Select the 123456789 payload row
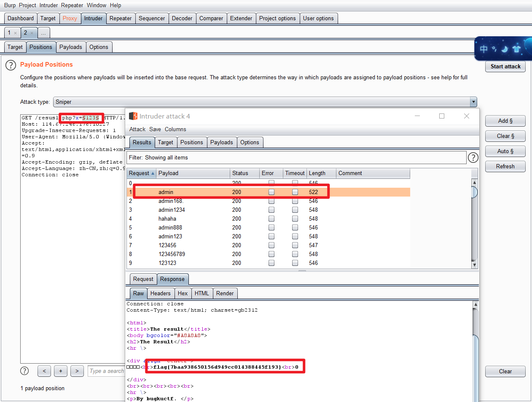Screen dimensions: 532x402 [269, 254]
